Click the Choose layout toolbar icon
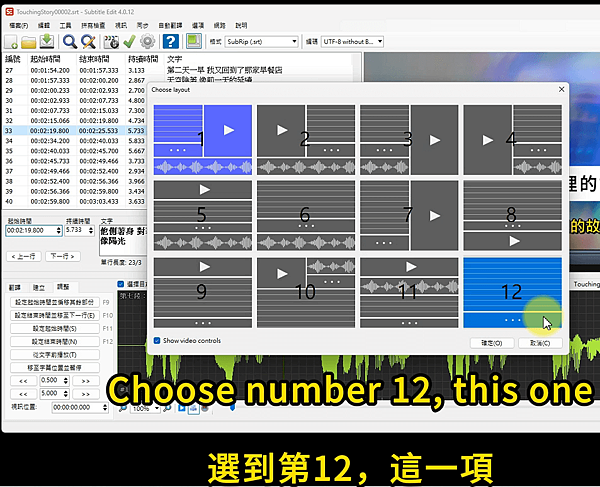 pyautogui.click(x=194, y=41)
